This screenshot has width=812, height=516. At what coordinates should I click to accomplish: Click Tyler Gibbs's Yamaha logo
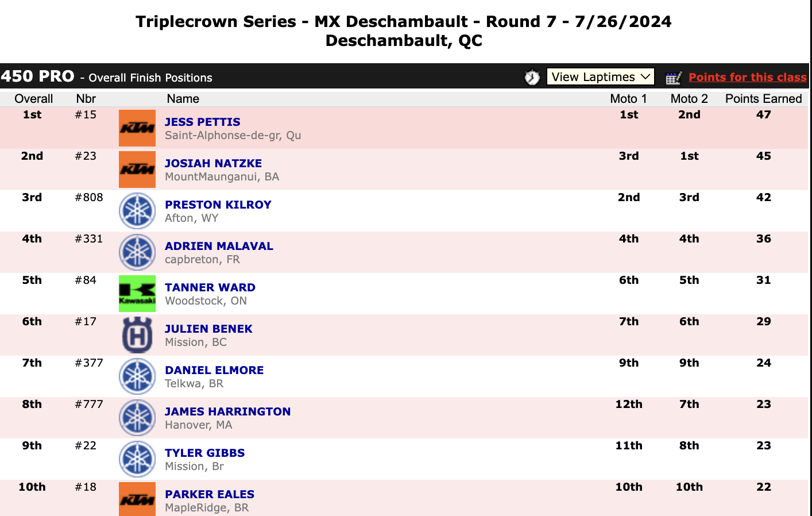click(137, 459)
